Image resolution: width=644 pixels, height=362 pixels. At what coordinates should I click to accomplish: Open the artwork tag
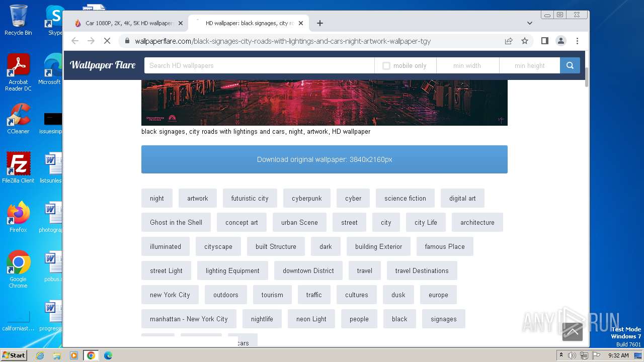click(198, 198)
